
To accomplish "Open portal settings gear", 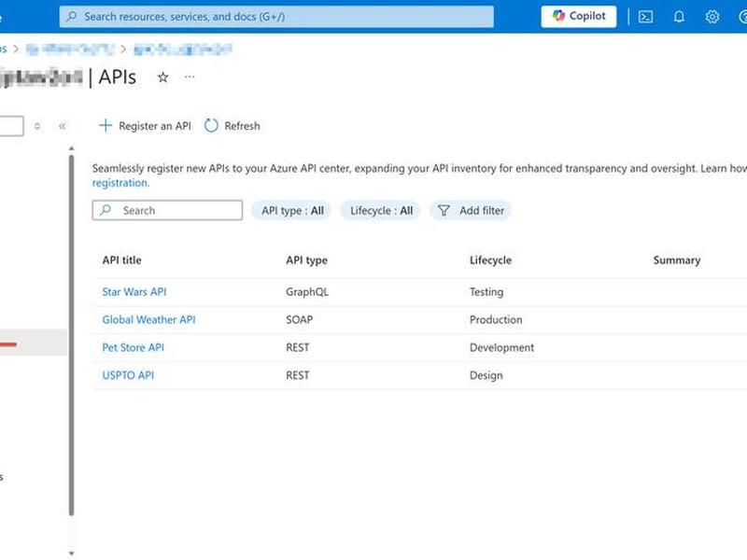I will (x=712, y=17).
